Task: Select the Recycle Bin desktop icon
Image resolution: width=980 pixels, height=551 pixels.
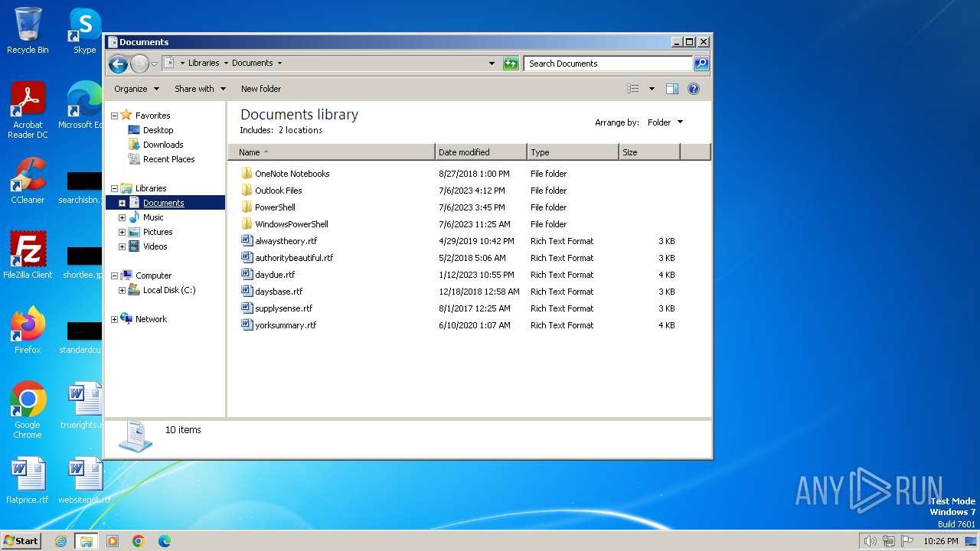Action: click(28, 31)
